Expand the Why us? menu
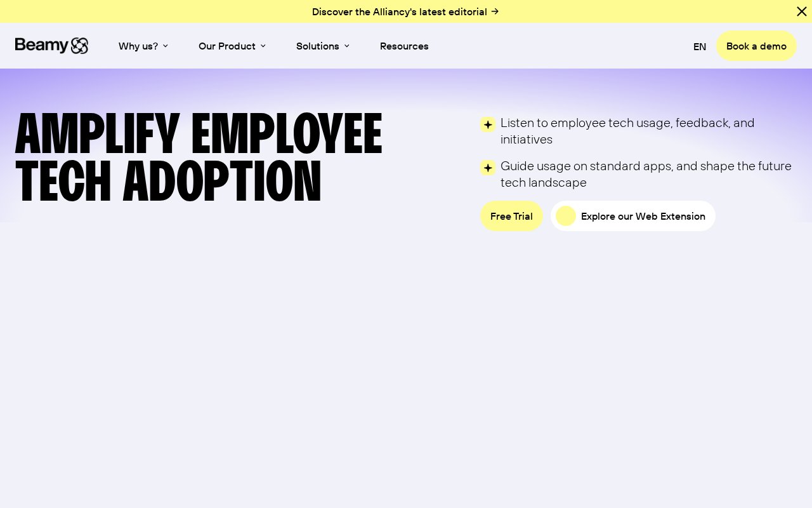Viewport: 812px width, 508px height. 143,46
